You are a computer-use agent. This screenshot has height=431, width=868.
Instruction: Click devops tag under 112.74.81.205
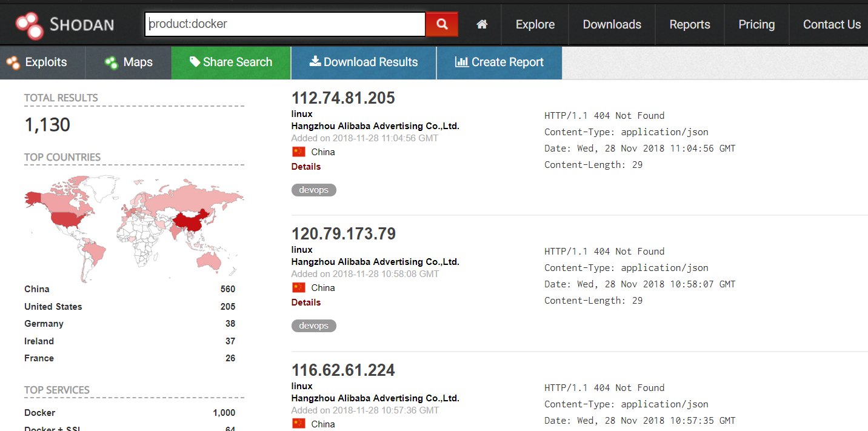tap(313, 190)
